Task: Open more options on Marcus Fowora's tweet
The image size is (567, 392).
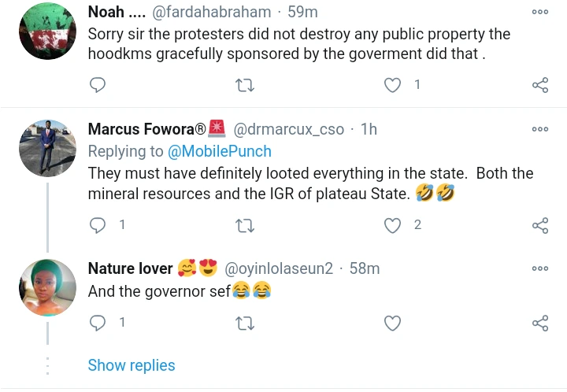Action: pos(540,129)
